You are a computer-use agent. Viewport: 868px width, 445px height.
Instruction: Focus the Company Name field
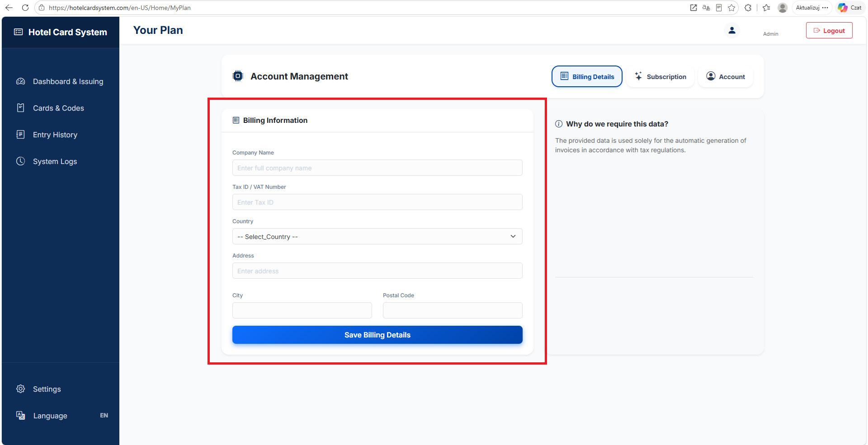coord(377,168)
